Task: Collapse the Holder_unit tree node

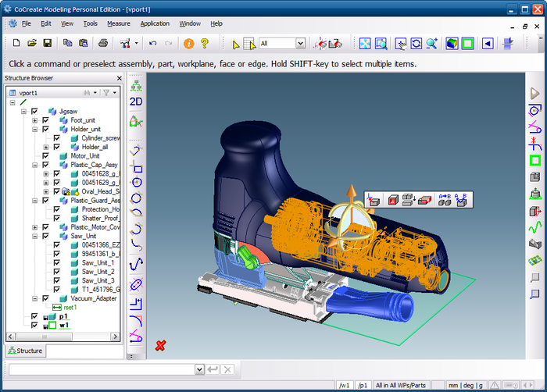Action: coord(34,130)
